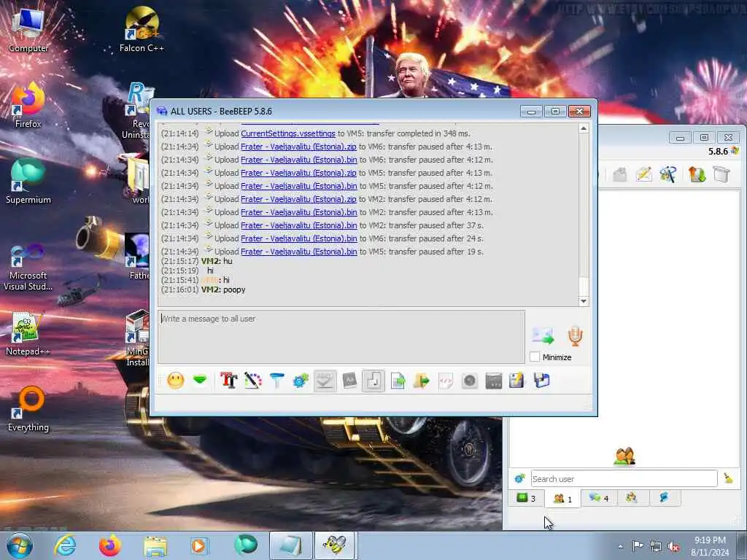This screenshot has height=560, width=747.
Task: Open the last tab with blue puzzle icon
Action: (664, 498)
